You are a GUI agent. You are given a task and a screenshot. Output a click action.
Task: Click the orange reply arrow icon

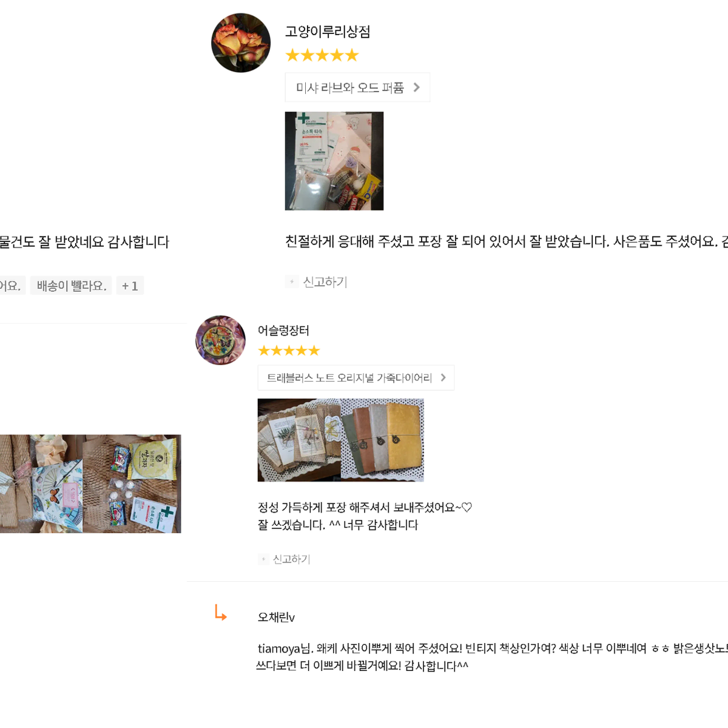point(220,613)
